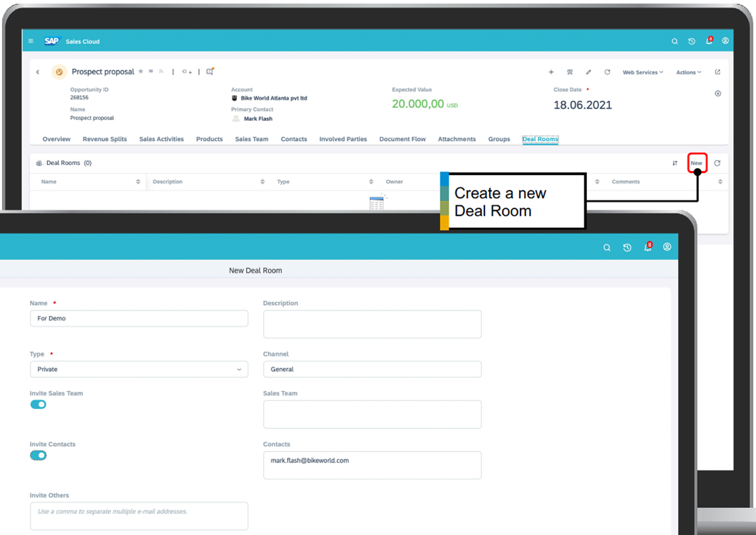
Task: Switch to the Sales Activities tab
Action: pos(162,139)
